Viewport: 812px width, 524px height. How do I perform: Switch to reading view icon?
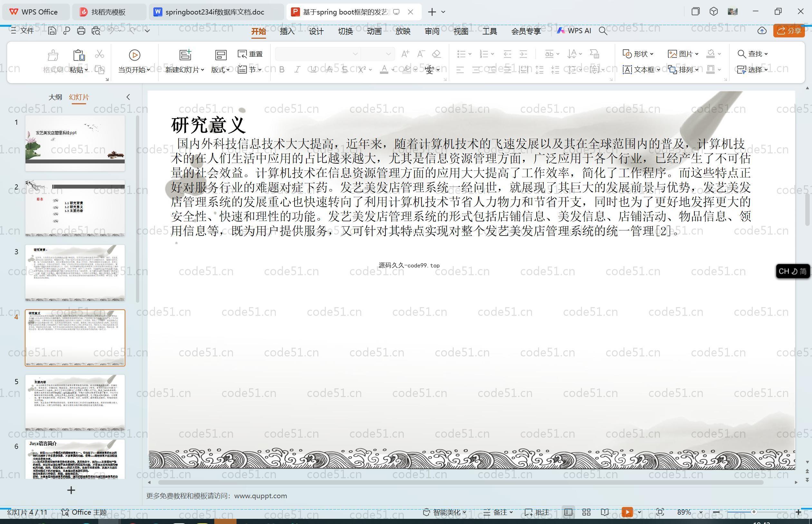[605, 512]
